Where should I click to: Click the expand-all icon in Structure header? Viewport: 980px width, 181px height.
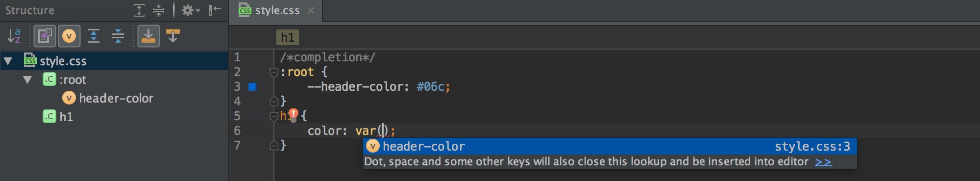point(139,10)
